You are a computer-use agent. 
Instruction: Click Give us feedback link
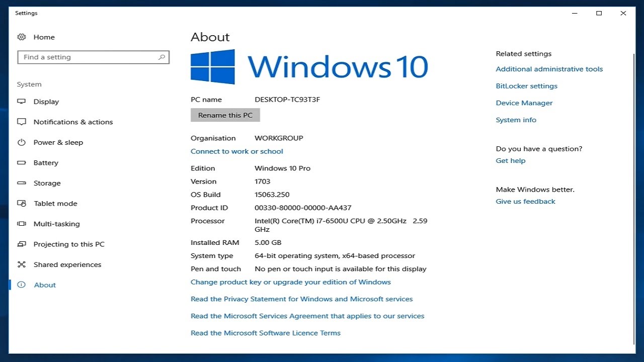click(x=526, y=202)
